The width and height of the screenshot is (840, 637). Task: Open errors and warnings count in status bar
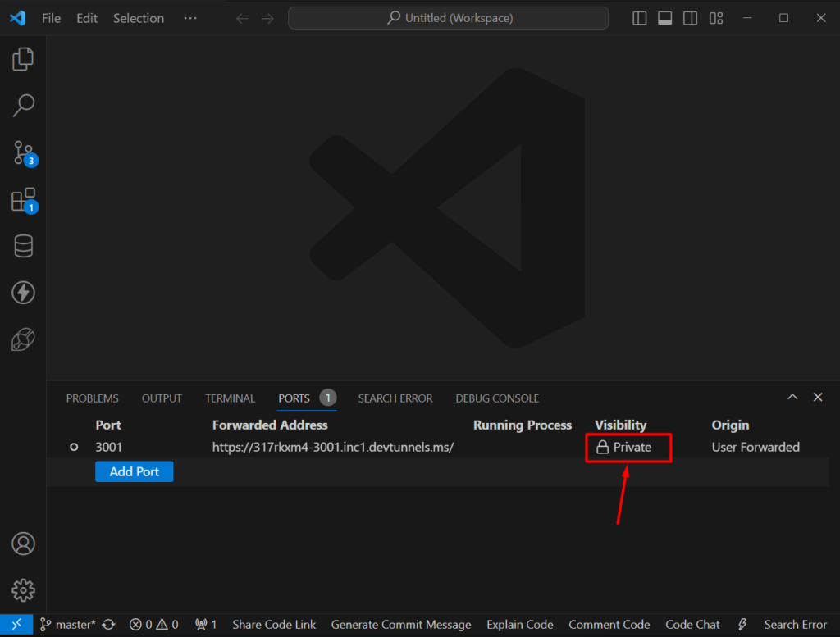(153, 625)
